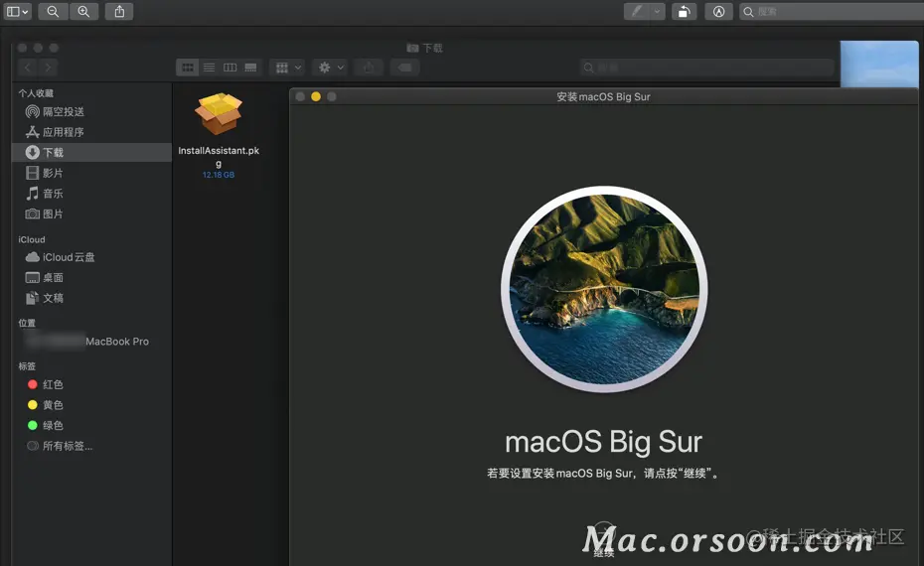924x566 pixels.
Task: Zoom in in Preview toolbar
Action: (x=83, y=11)
